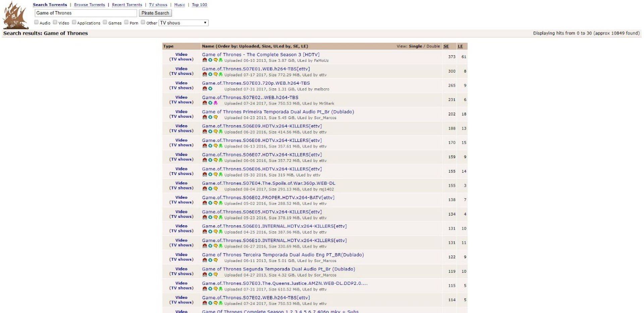Click teal circle icon under S06E09 KILLERS row
This screenshot has height=313, width=644.
[x=210, y=132]
